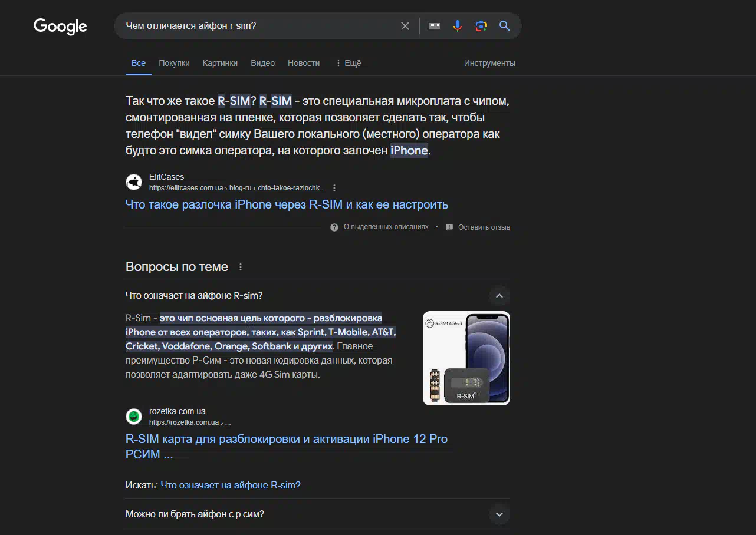Click Оставить отзыв link

point(484,227)
